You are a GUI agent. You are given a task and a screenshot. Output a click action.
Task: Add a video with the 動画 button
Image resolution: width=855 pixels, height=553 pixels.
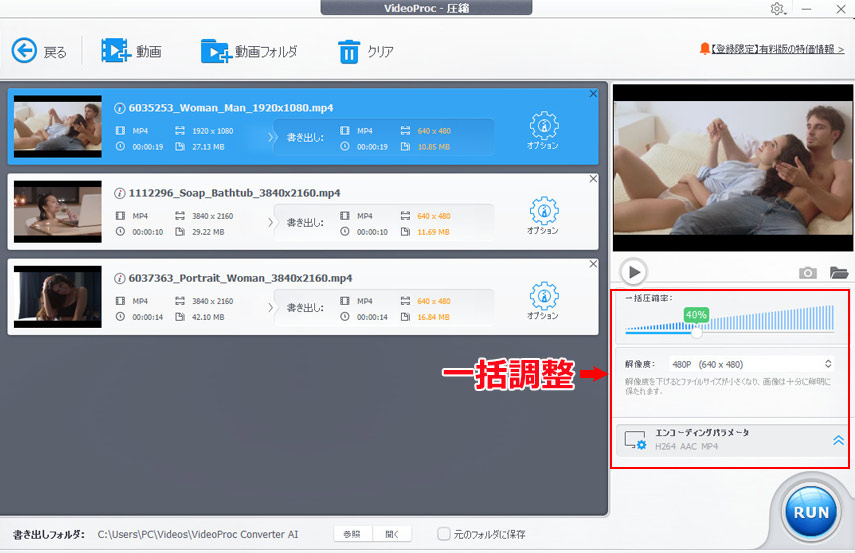(131, 51)
